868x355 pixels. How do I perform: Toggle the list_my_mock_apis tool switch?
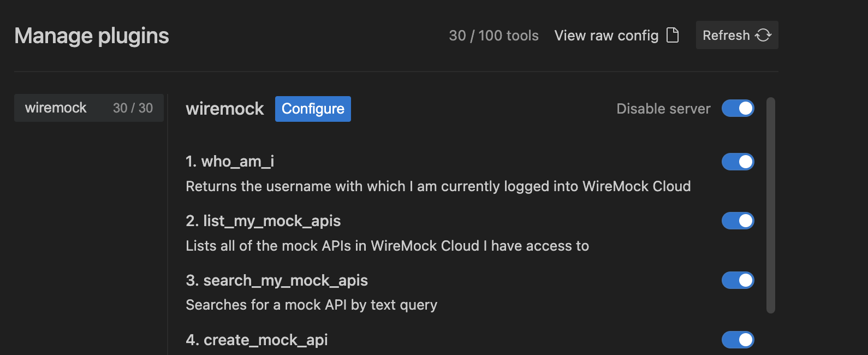click(x=738, y=221)
